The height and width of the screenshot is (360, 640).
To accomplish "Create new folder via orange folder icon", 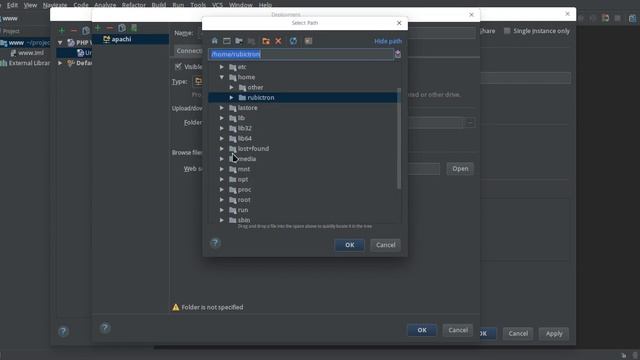I will coord(266,41).
